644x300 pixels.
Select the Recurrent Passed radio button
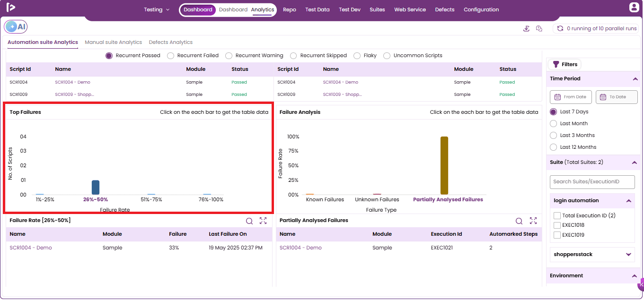coord(109,56)
